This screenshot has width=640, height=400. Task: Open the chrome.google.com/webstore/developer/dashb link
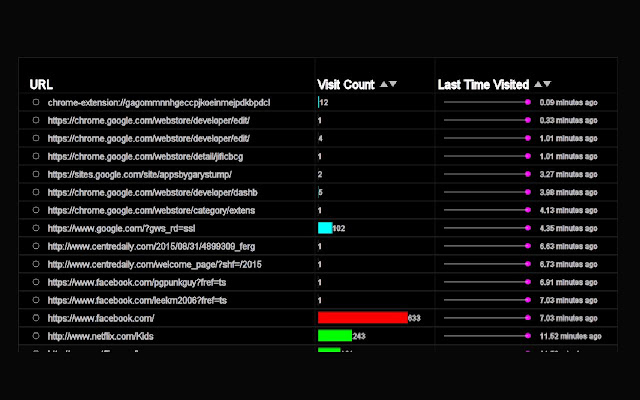pos(153,193)
